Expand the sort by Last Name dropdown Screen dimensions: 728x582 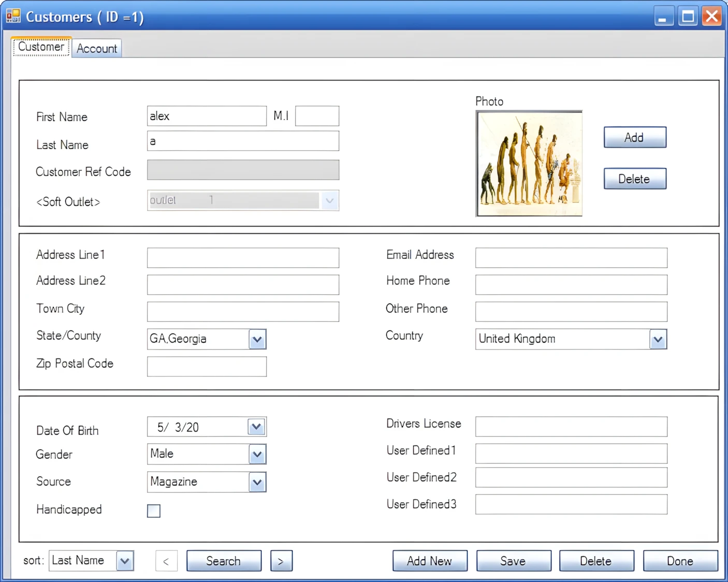pyautogui.click(x=125, y=561)
